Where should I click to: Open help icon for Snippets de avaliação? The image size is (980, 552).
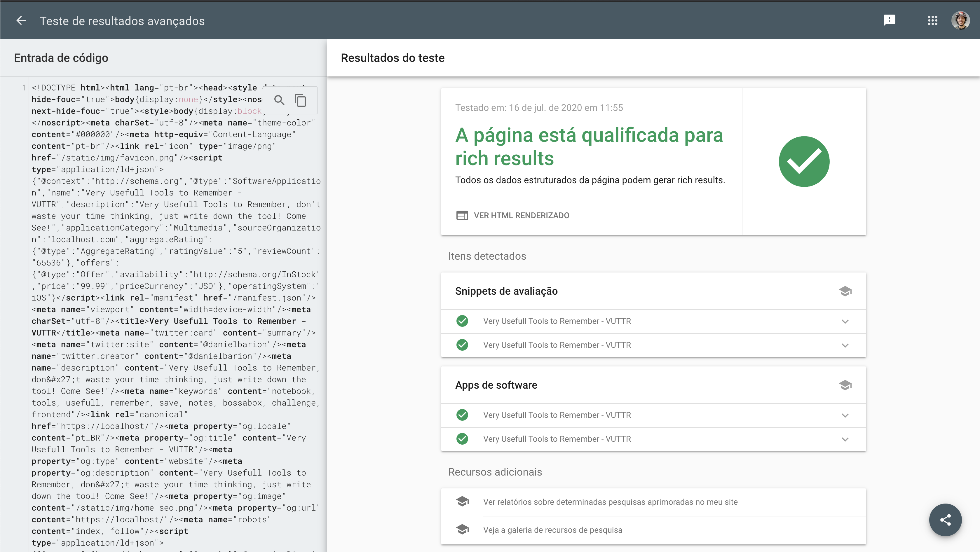(845, 291)
